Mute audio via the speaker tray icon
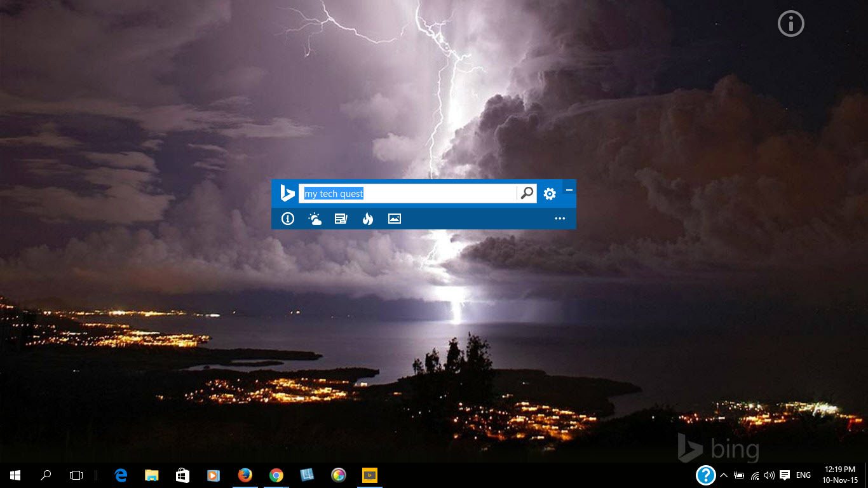Viewport: 868px width, 488px height. 769,475
